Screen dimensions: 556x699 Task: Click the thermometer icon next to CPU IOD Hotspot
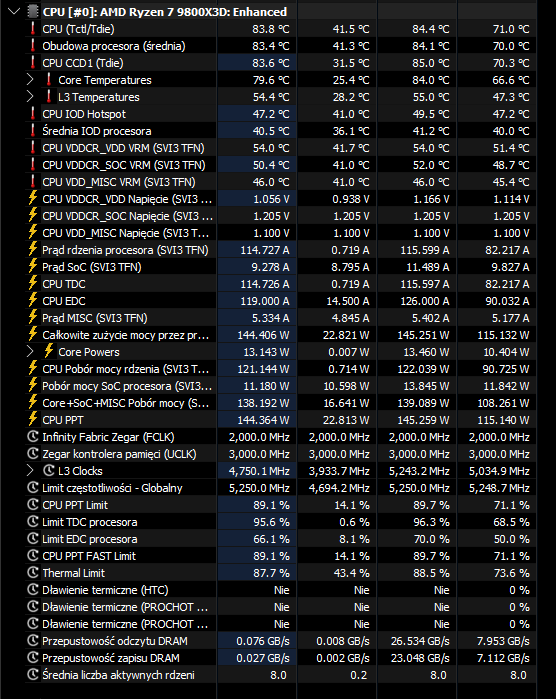pyautogui.click(x=33, y=114)
